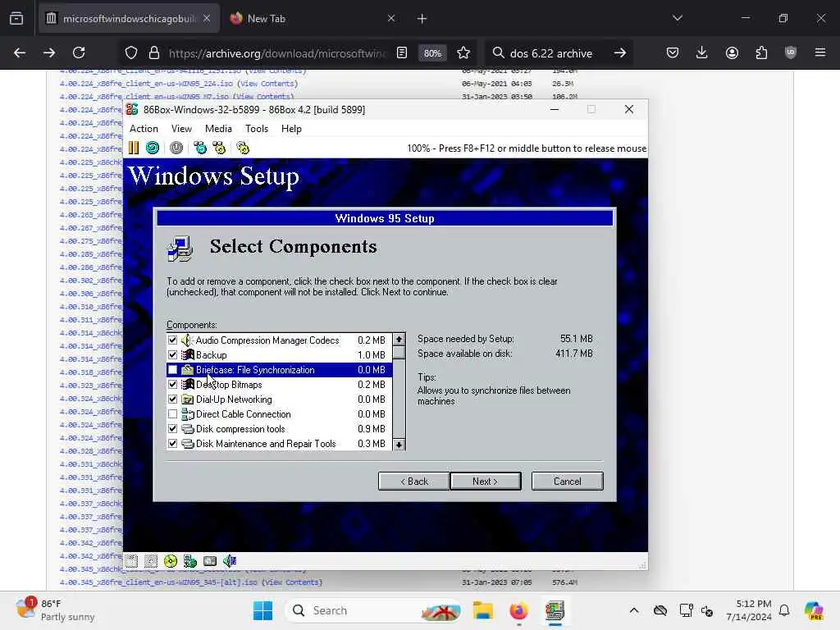The width and height of the screenshot is (840, 630).
Task: Open Firefox downloads arrow icon
Action: pos(702,53)
